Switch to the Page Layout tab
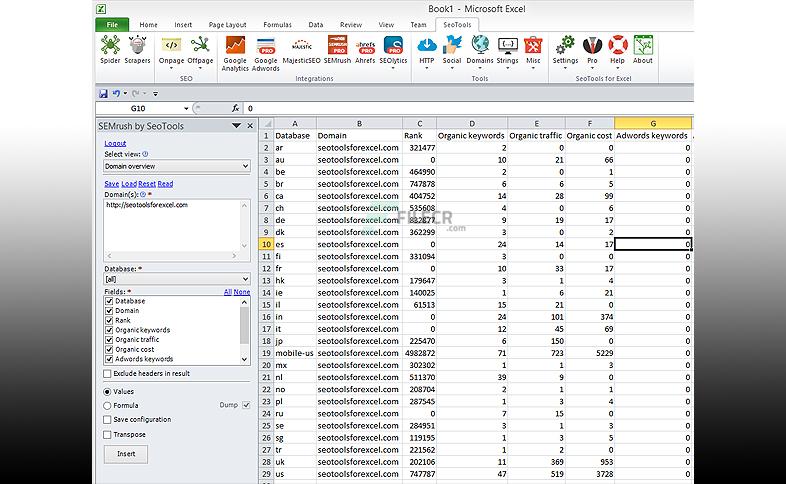This screenshot has width=786, height=484. tap(228, 25)
